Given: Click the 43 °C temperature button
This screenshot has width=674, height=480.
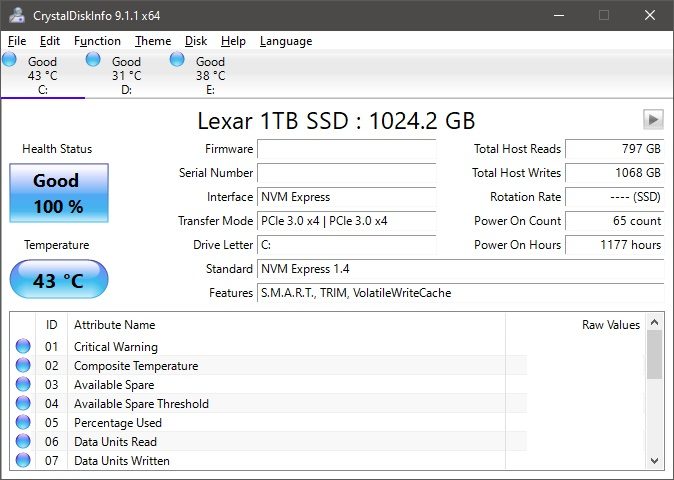Looking at the screenshot, I should 59,279.
